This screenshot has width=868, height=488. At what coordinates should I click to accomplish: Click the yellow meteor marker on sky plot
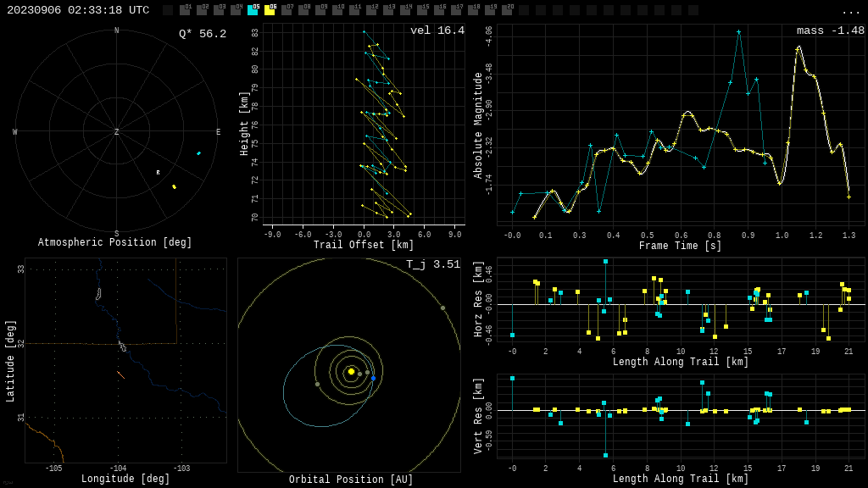tap(175, 187)
